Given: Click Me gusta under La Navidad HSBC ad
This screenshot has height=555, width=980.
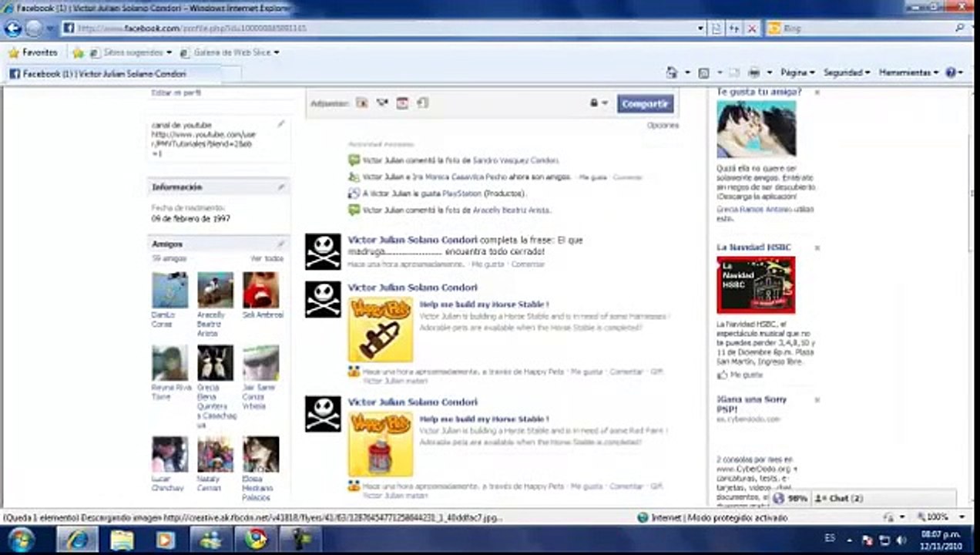Looking at the screenshot, I should (746, 375).
